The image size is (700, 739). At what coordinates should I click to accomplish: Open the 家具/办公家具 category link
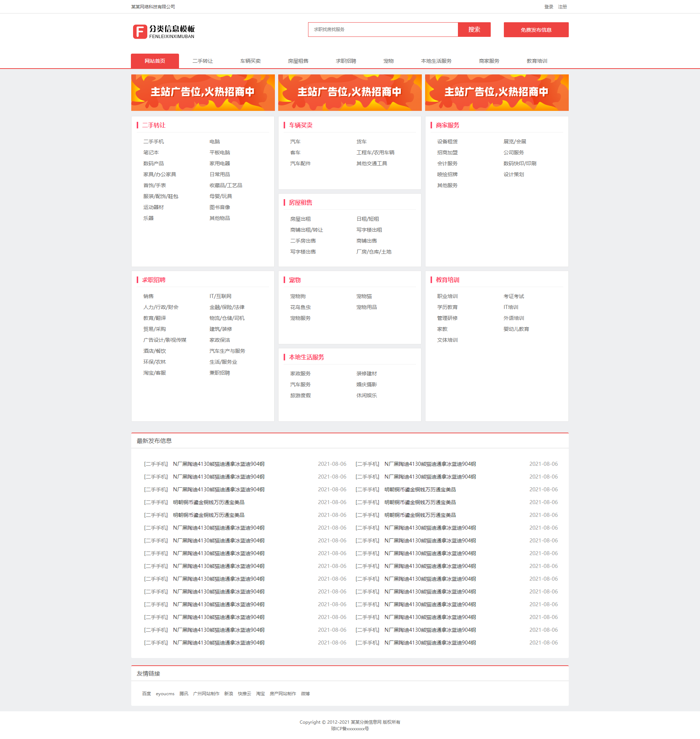(160, 174)
